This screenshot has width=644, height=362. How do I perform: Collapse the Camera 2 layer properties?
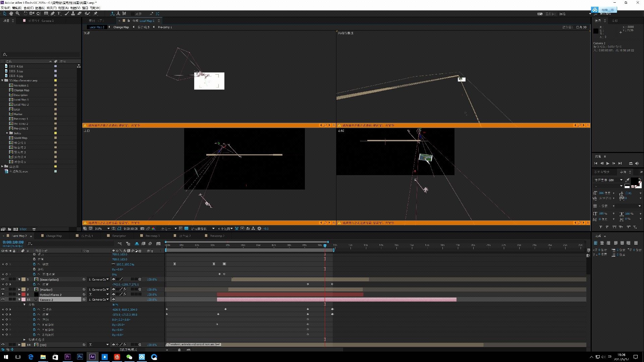[19, 300]
